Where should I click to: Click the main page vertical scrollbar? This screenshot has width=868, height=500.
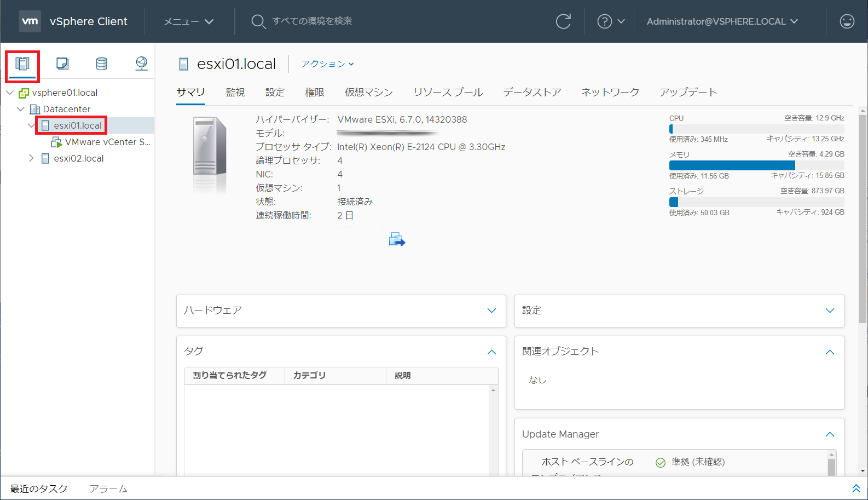[x=863, y=219]
